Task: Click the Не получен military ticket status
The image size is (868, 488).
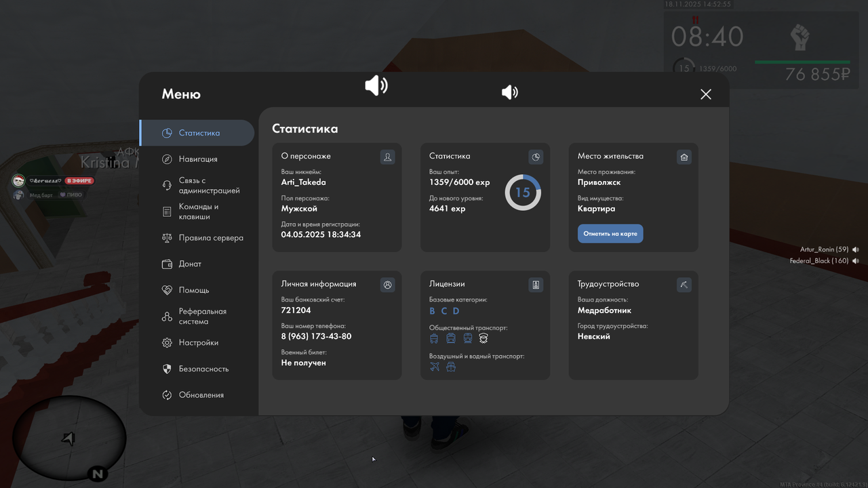Action: click(x=304, y=363)
